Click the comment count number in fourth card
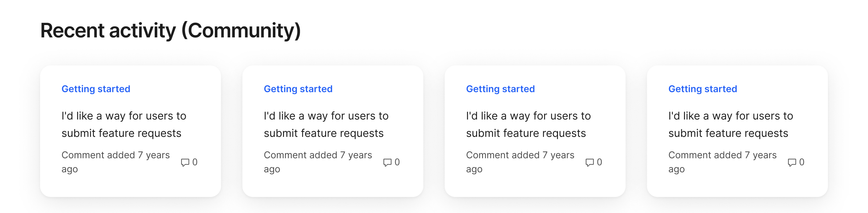 [802, 162]
